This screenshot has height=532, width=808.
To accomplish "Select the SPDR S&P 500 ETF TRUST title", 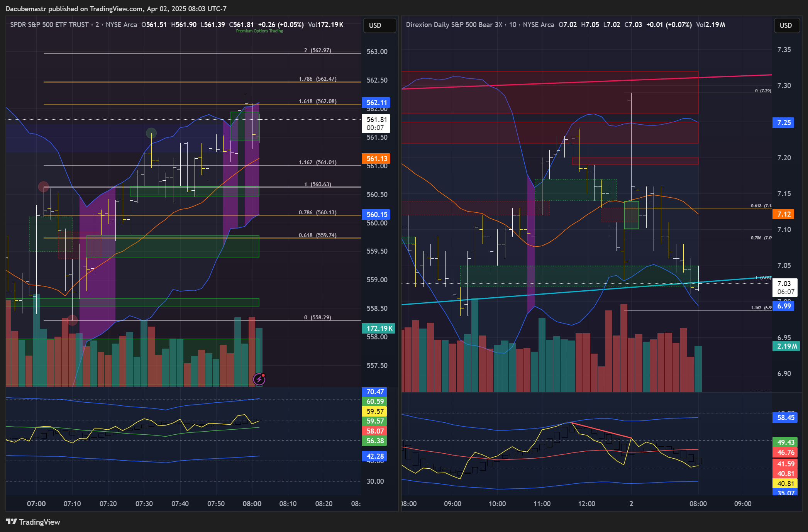I will coord(49,25).
